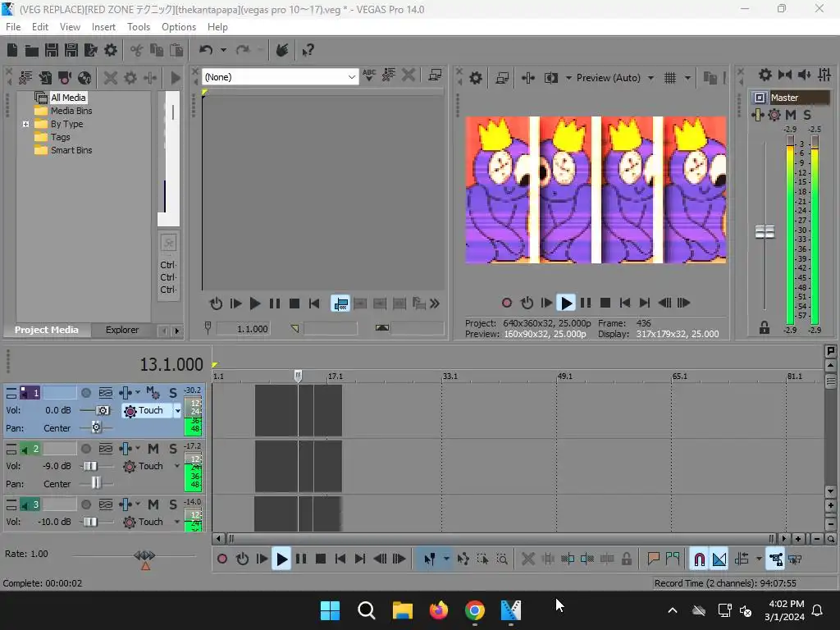Toggle preview grid overlay icon
This screenshot has width=840, height=630.
point(669,78)
